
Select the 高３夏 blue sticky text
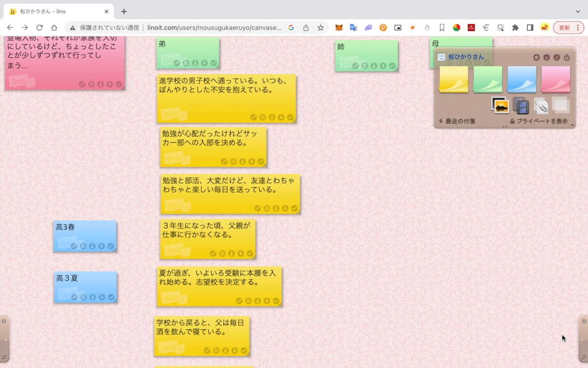[x=67, y=278]
